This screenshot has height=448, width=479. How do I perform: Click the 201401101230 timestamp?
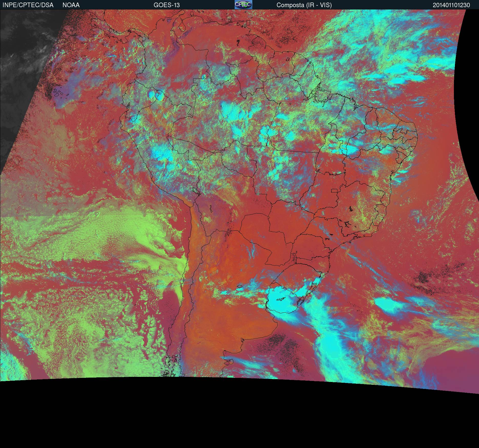pos(451,5)
